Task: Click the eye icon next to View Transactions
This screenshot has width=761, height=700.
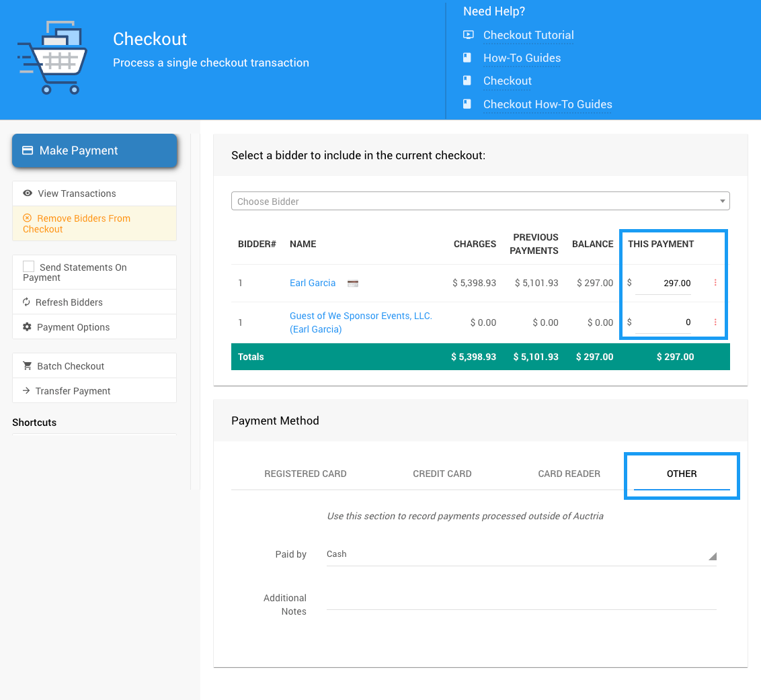Action: (x=28, y=193)
